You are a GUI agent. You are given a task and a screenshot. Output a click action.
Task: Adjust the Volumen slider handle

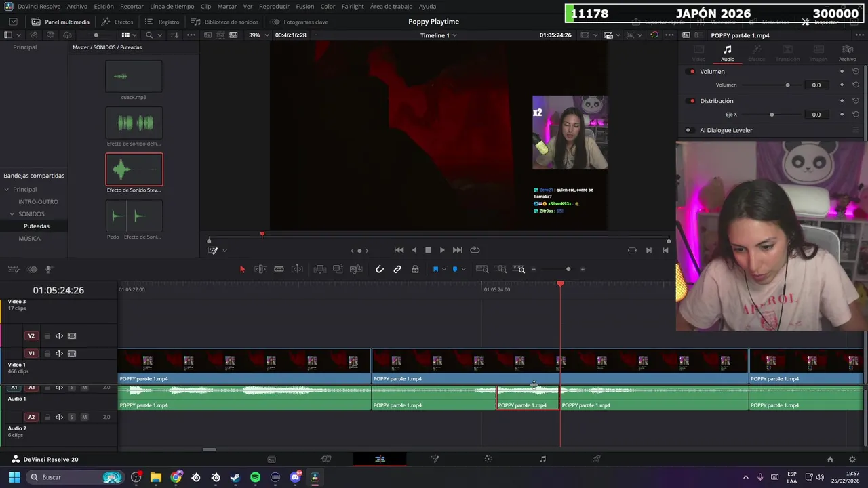(787, 85)
